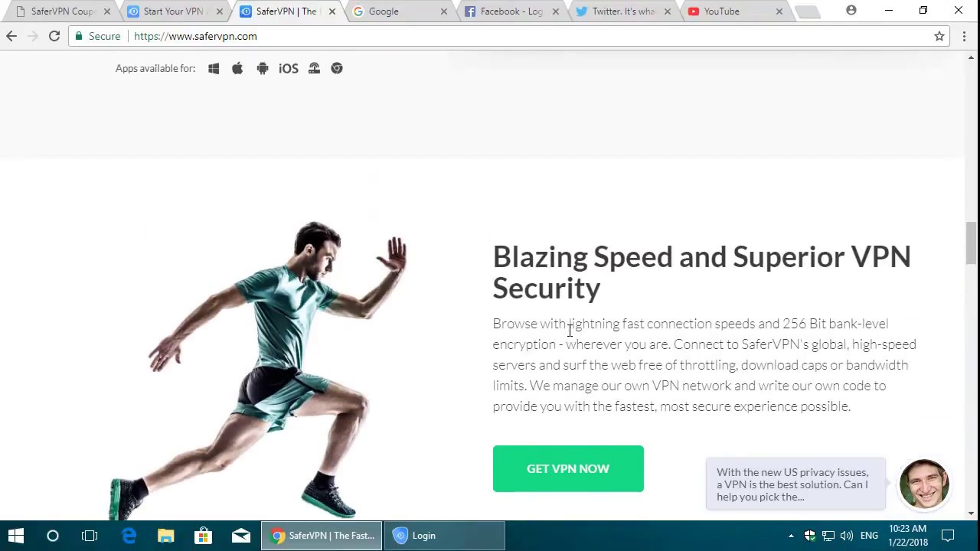Click the router platform icon
Viewport: 980px width, 551px height.
pos(314,68)
